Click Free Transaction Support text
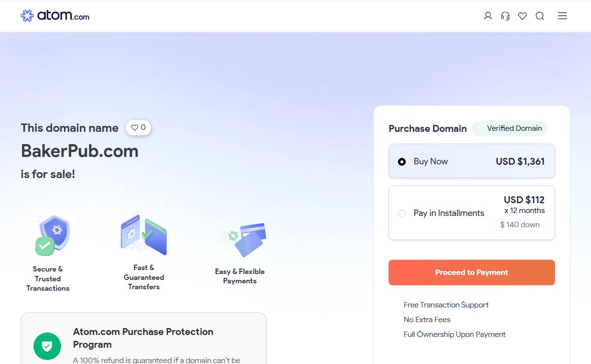 [446, 305]
